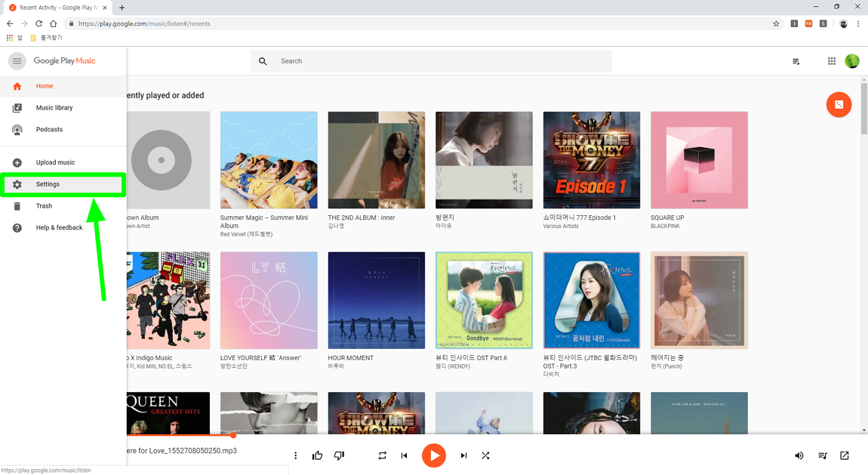Toggle shuffle playback

485,455
